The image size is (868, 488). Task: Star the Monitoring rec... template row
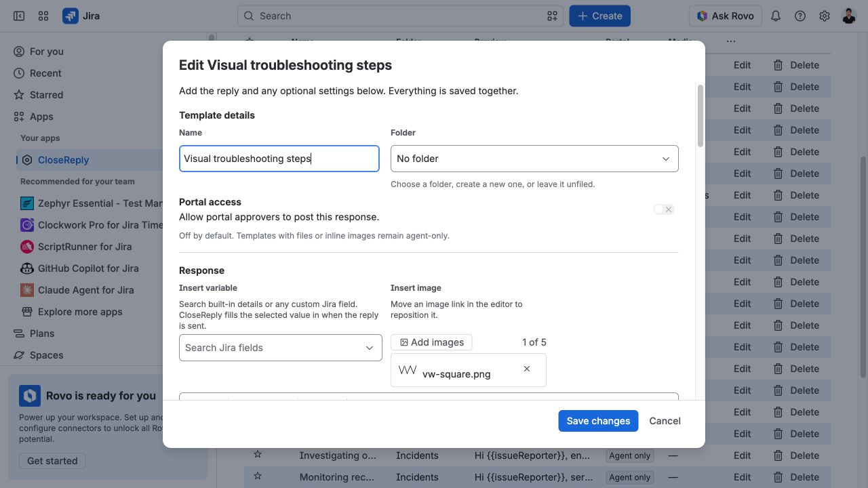click(x=258, y=476)
